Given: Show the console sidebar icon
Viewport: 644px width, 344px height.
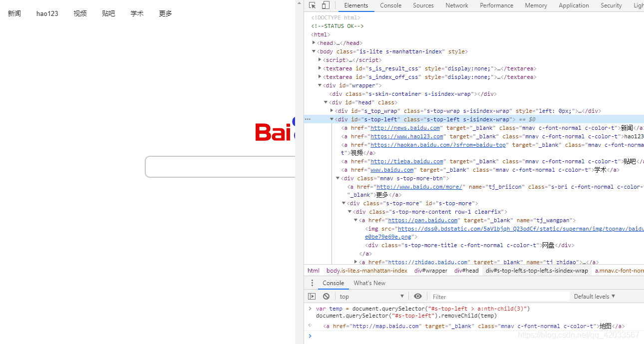Looking at the screenshot, I should [312, 297].
